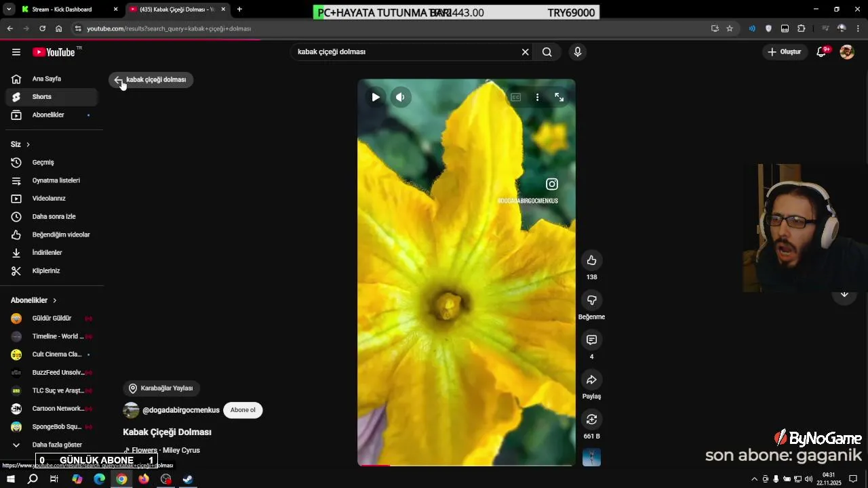Open the Short's three-dot options menu

point(537,97)
